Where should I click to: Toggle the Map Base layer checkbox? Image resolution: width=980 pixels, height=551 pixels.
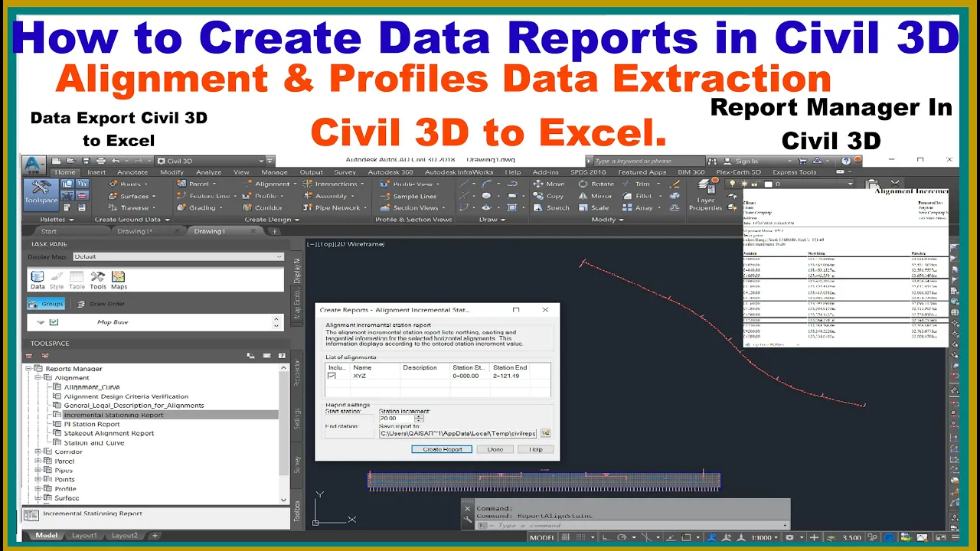pyautogui.click(x=54, y=322)
